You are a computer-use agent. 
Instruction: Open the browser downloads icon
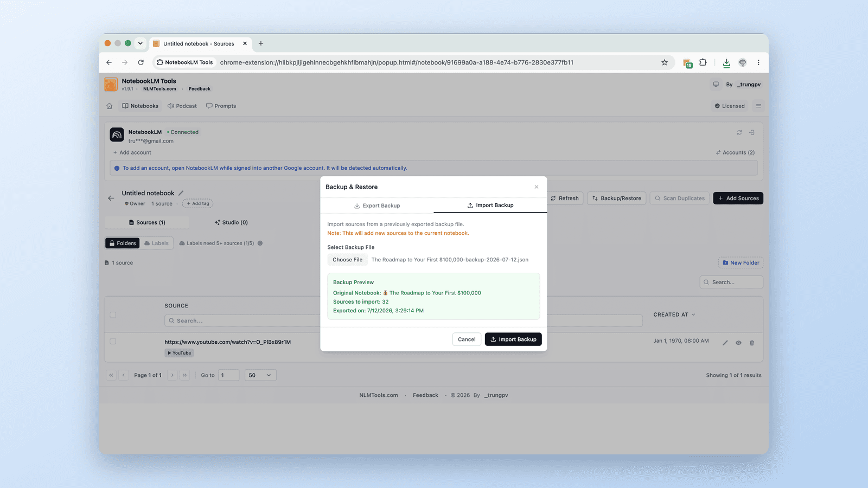pyautogui.click(x=726, y=63)
